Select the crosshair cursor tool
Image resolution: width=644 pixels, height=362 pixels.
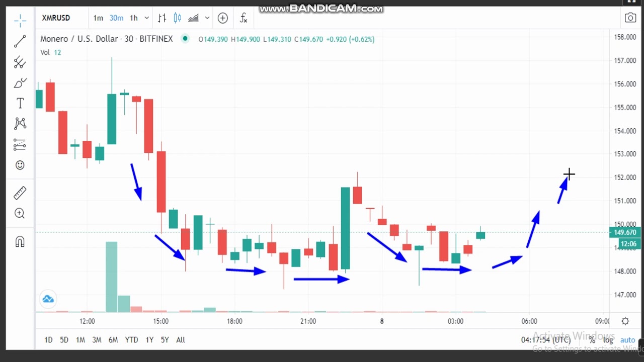[x=20, y=21]
